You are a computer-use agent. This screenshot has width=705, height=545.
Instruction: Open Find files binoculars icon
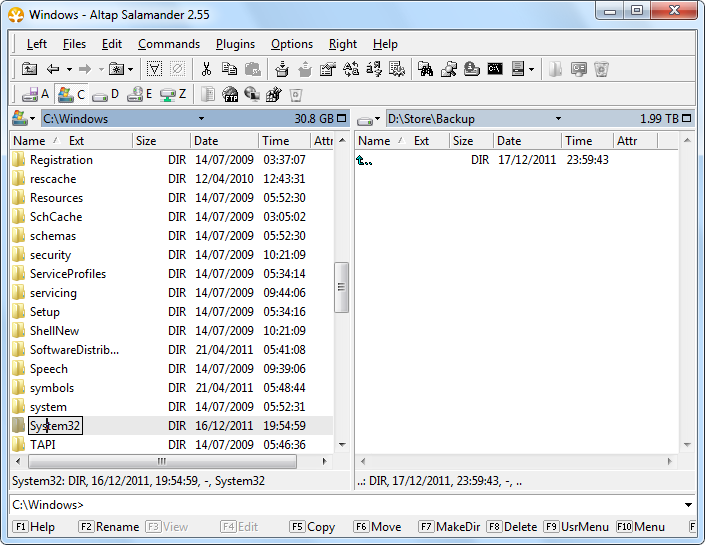[425, 69]
